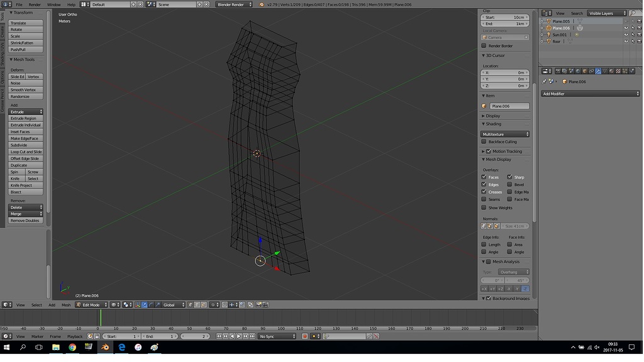Switch to vertex select mode icon
The height and width of the screenshot is (362, 644).
pos(190,305)
